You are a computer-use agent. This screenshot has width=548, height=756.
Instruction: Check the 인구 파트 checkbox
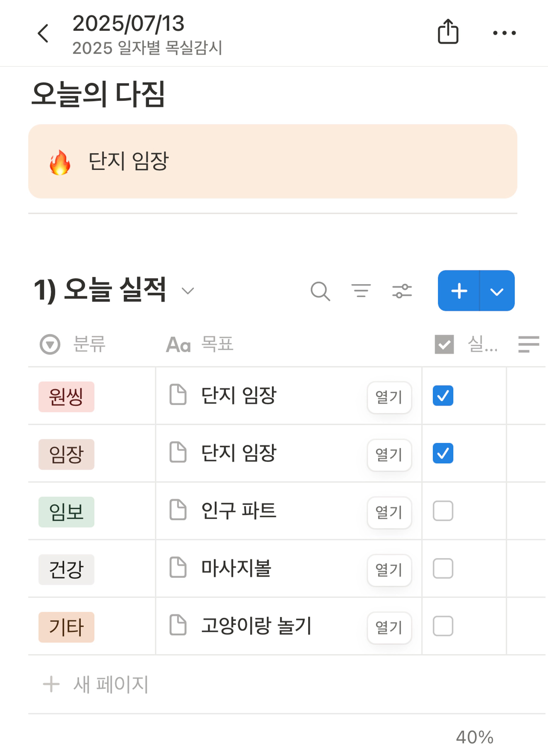(x=443, y=511)
